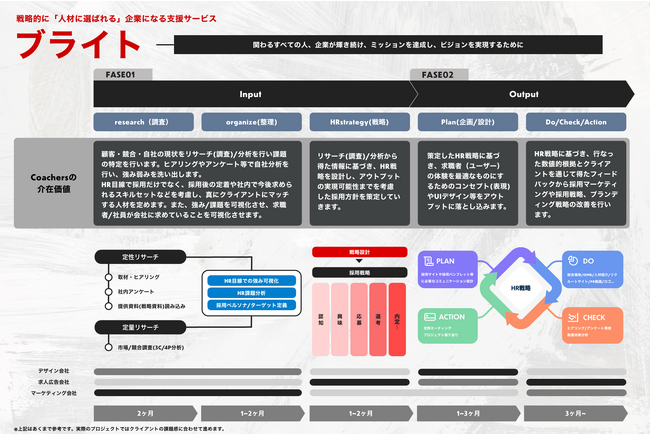This screenshot has height=434, width=650.
Task: Click the green ACTION card
Action: 448,325
